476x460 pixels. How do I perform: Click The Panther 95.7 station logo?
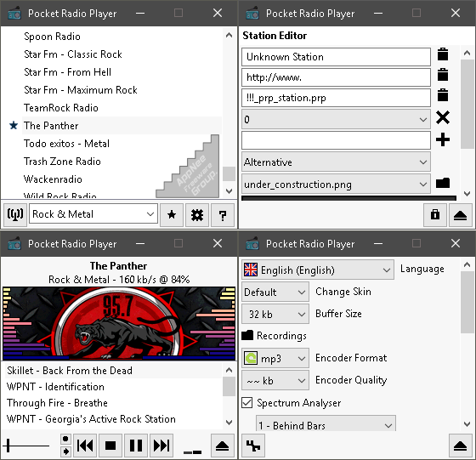coord(119,323)
